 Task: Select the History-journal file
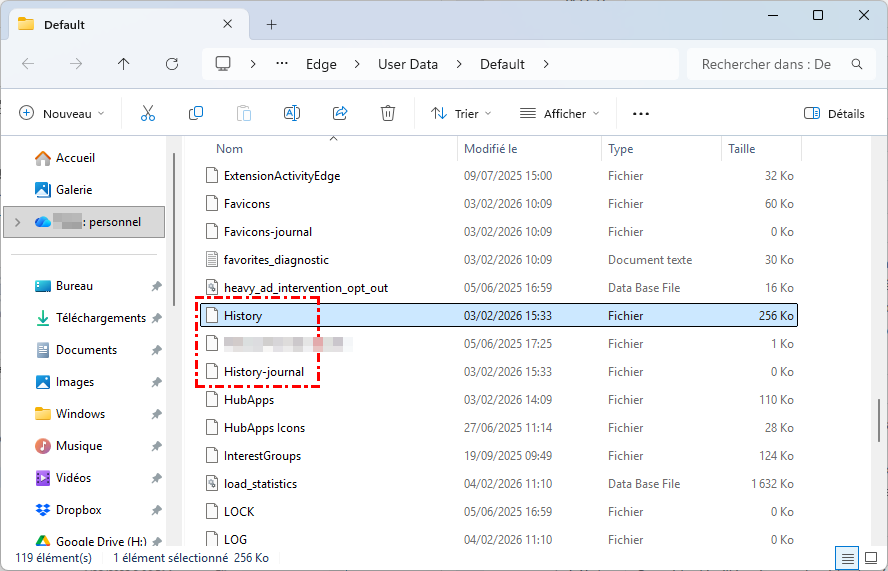click(264, 372)
